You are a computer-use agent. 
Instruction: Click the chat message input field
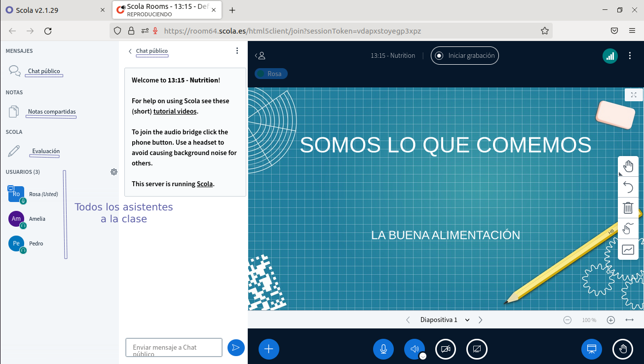point(174,348)
